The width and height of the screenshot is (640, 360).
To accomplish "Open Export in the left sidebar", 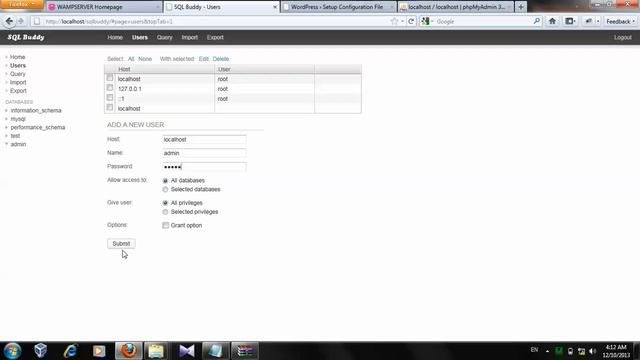I will click(x=18, y=91).
